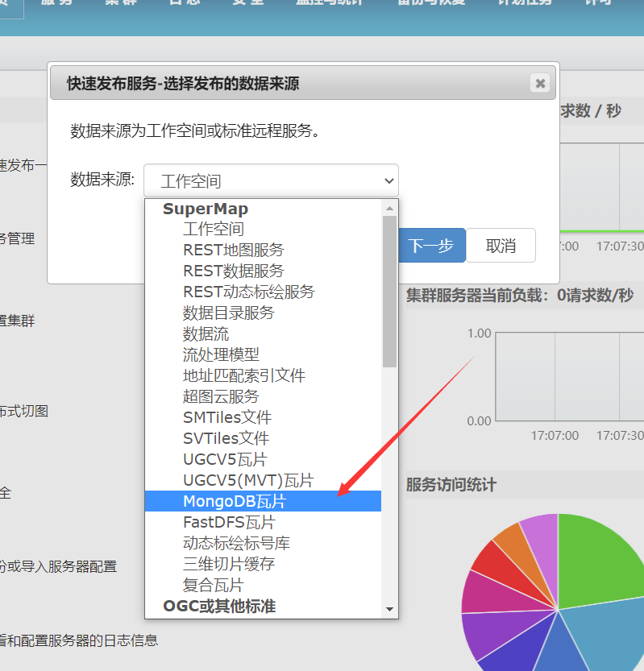644x671 pixels.
Task: Select REST地图服务 option
Action: (263, 251)
